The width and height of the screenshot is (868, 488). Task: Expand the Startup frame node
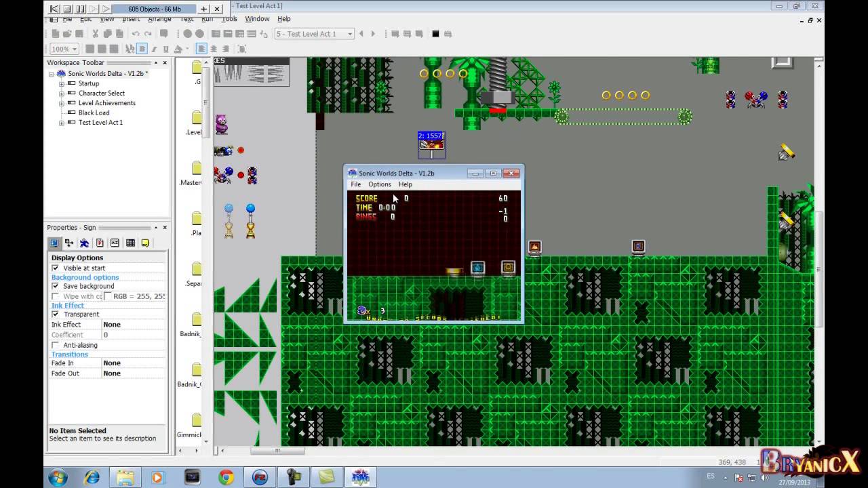click(61, 84)
